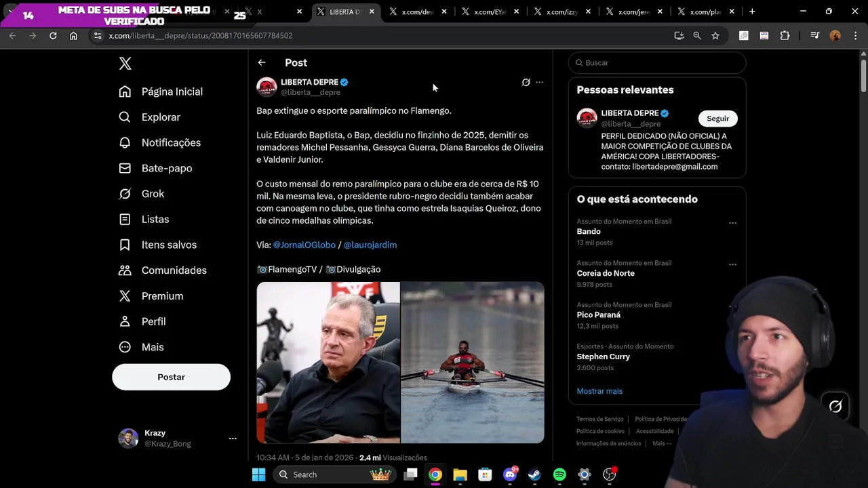868x488 pixels.
Task: Open Página Inicial home icon
Action: [125, 91]
